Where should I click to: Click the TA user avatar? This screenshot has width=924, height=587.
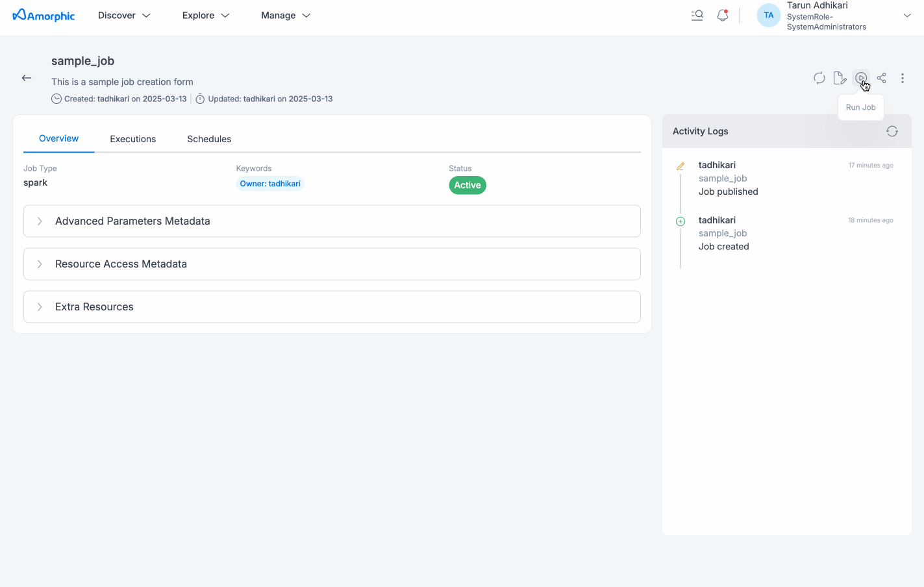click(769, 15)
